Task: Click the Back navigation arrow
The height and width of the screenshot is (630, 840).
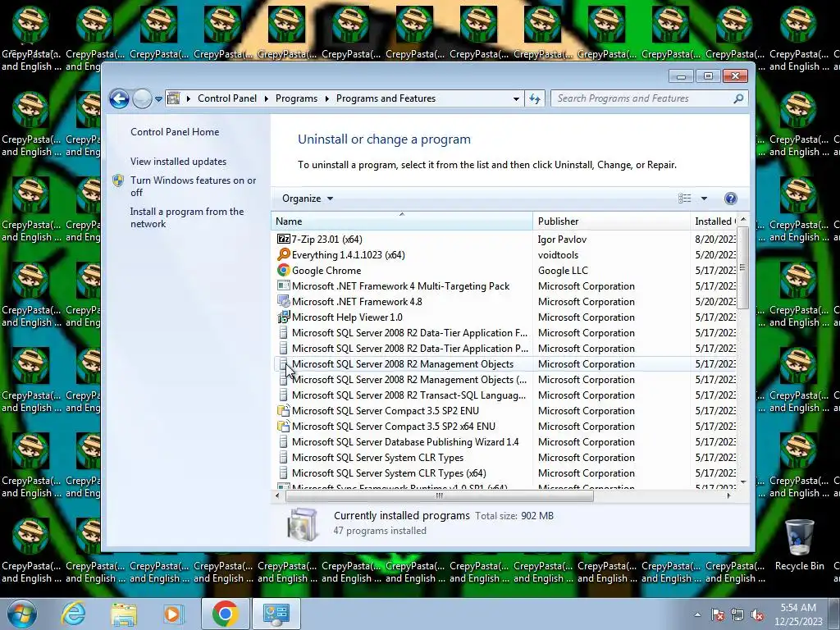Action: point(119,98)
